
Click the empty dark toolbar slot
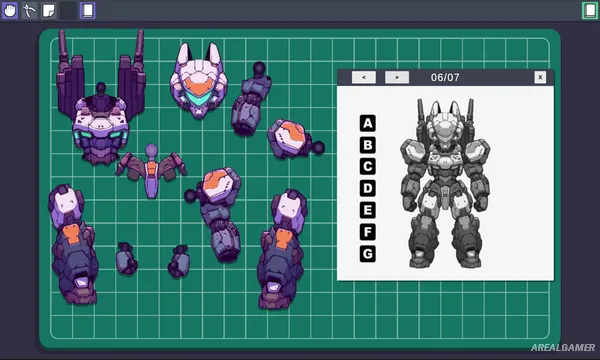[x=68, y=10]
